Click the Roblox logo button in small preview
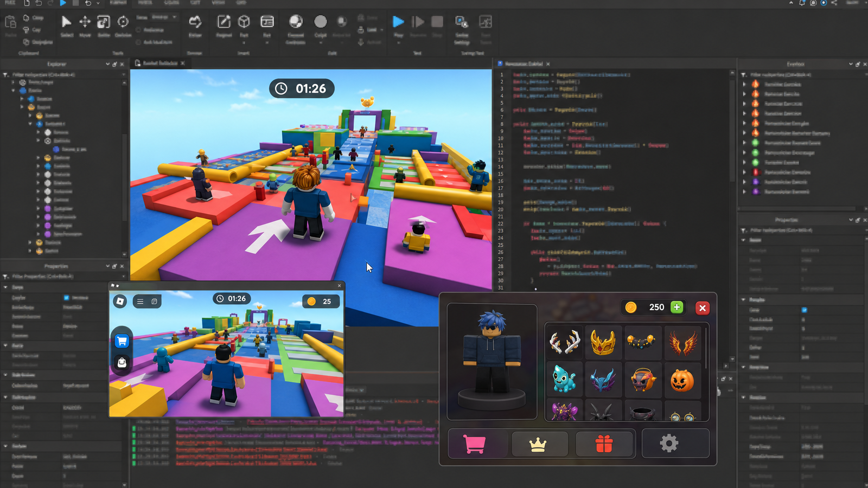Image resolution: width=868 pixels, height=488 pixels. (120, 301)
